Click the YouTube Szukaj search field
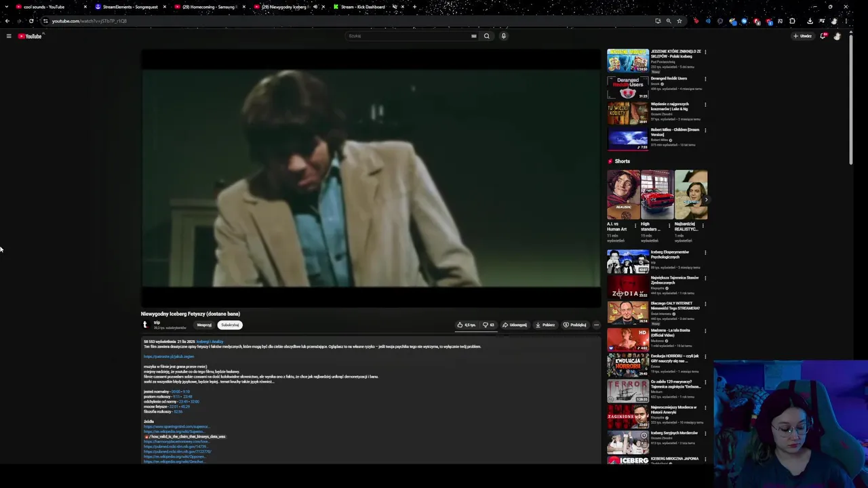Image resolution: width=868 pixels, height=488 pixels. point(407,36)
